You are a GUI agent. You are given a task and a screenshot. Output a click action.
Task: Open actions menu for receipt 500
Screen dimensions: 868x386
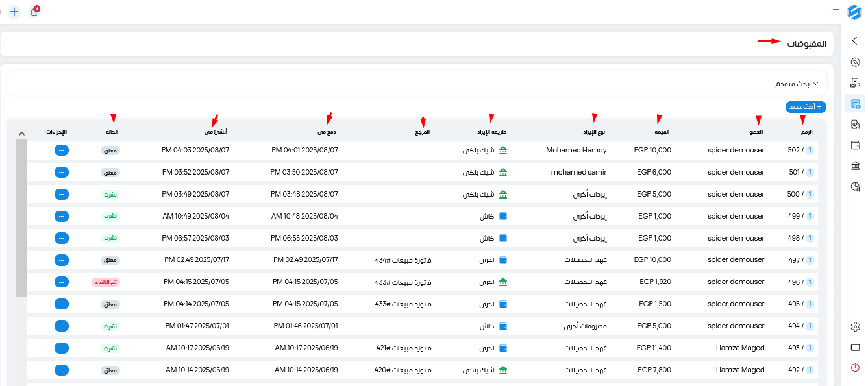[x=62, y=194]
